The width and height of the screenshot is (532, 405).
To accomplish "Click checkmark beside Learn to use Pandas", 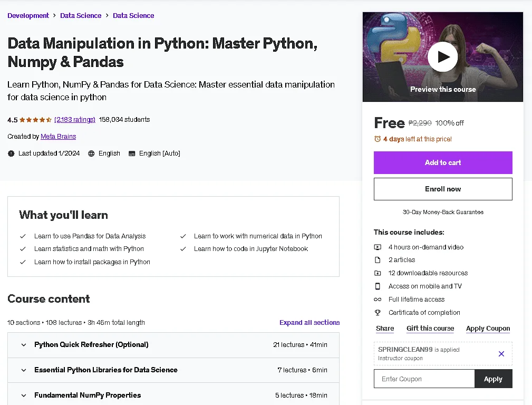I will coord(23,236).
